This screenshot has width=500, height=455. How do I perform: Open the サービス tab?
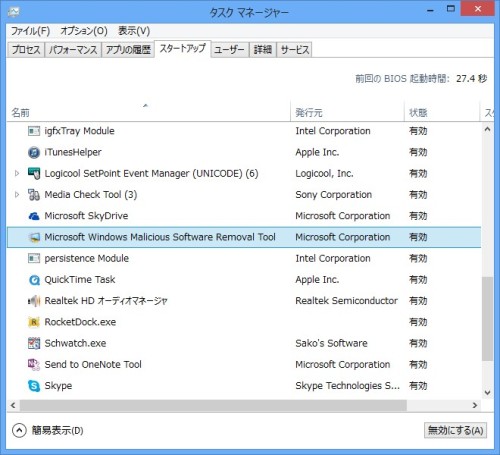[x=295, y=50]
